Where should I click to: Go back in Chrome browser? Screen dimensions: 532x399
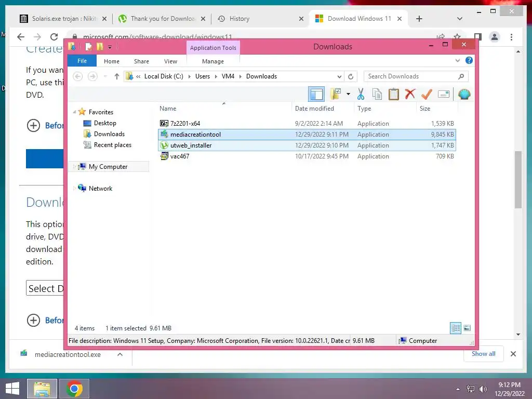point(21,37)
